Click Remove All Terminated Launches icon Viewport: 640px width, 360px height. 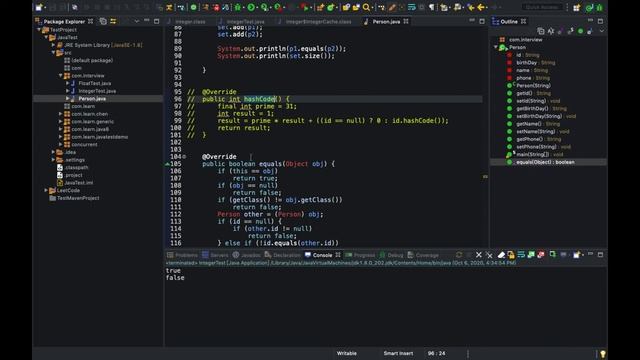click(489, 255)
